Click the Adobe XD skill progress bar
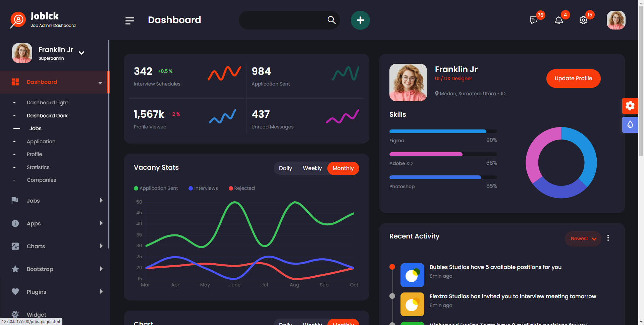 [x=443, y=154]
